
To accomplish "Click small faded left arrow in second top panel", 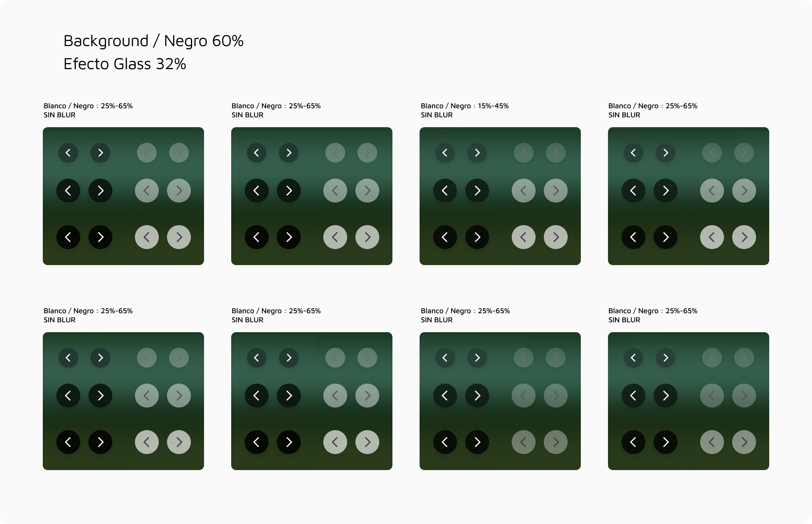I will [335, 153].
